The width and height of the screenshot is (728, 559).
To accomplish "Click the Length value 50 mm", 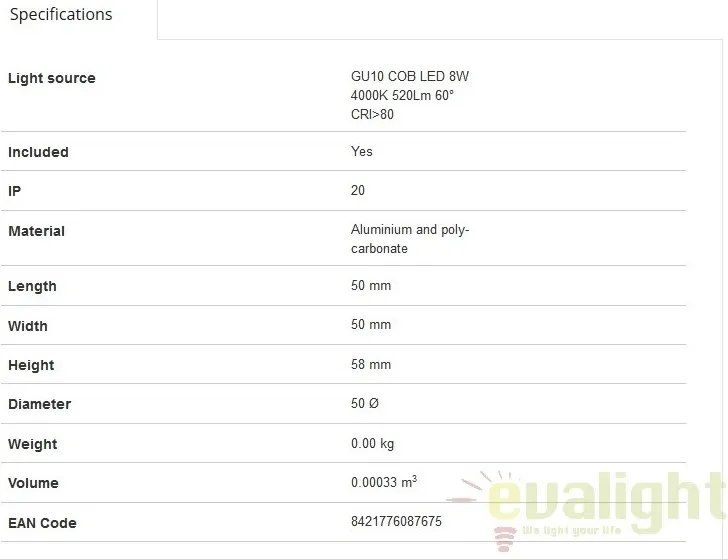I will pyautogui.click(x=370, y=285).
